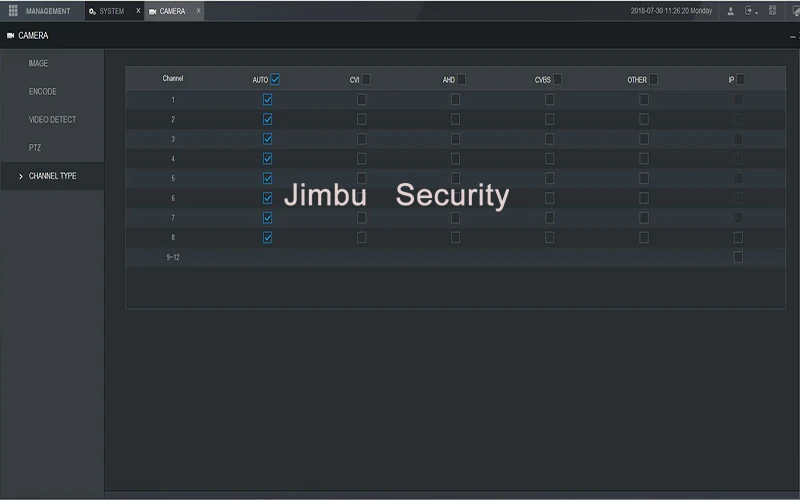The image size is (800, 500).
Task: Set channel 1 to AHD
Action: tap(455, 99)
